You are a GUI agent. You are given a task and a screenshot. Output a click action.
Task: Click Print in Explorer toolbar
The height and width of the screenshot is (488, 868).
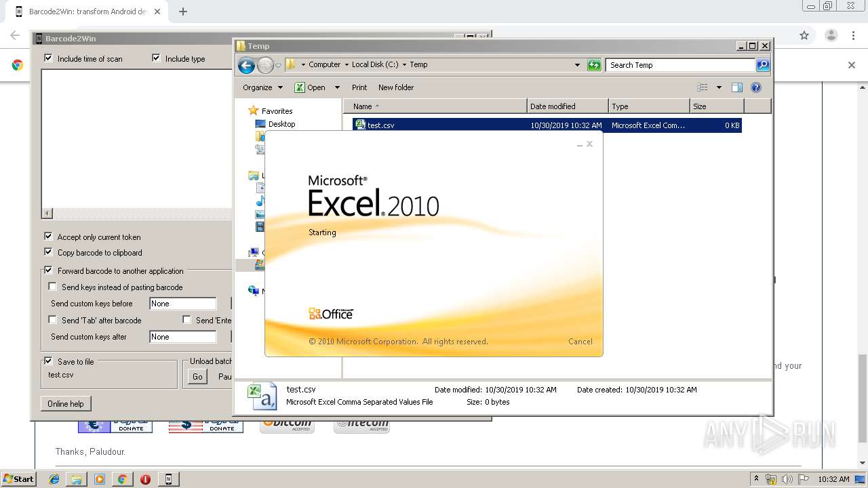tap(359, 87)
